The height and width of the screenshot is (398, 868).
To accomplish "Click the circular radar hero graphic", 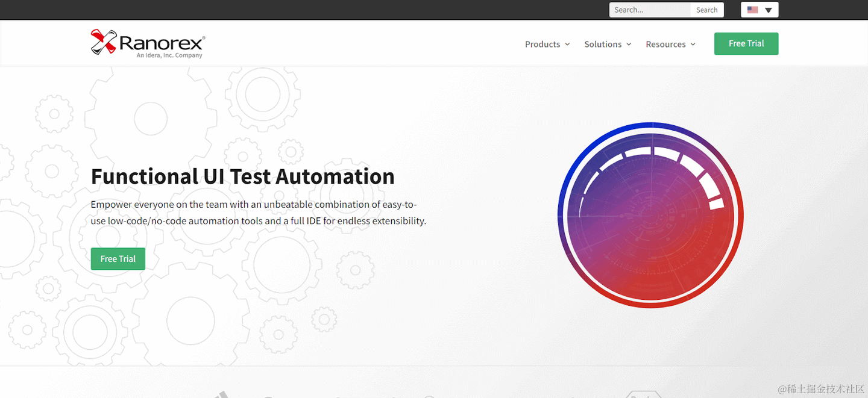I will click(x=650, y=215).
